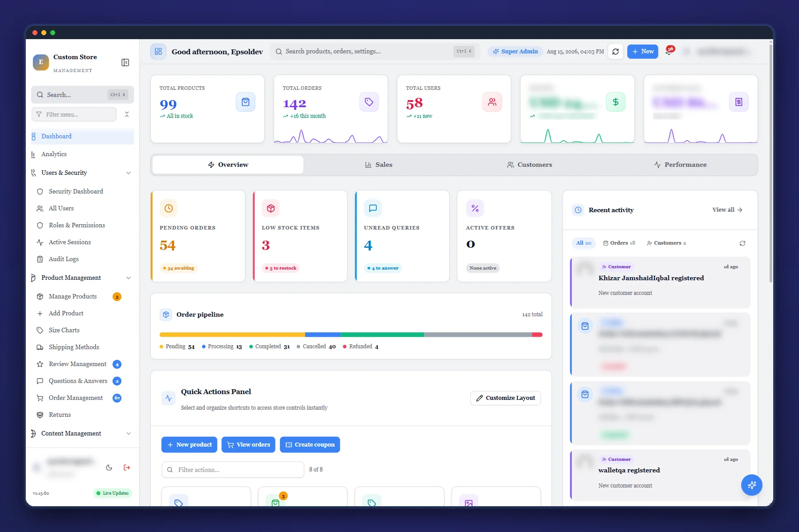Click the Create coupon button
799x532 pixels.
coord(310,445)
